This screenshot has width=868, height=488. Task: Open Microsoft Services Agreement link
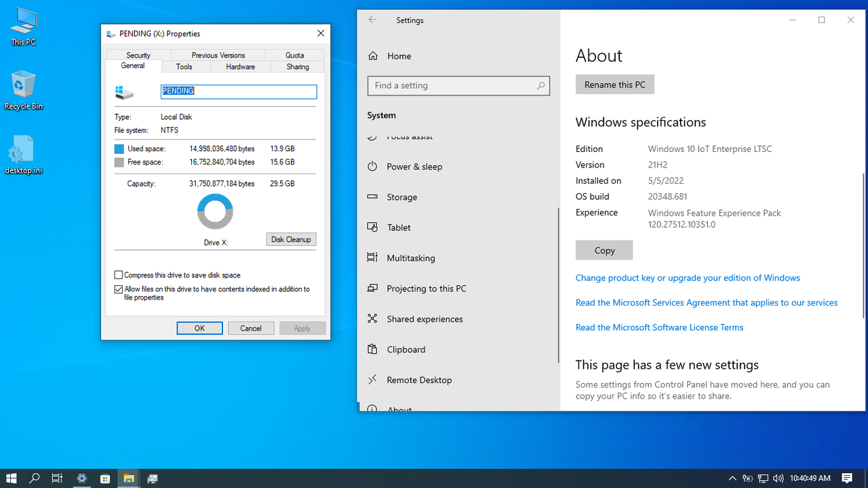tap(707, 303)
